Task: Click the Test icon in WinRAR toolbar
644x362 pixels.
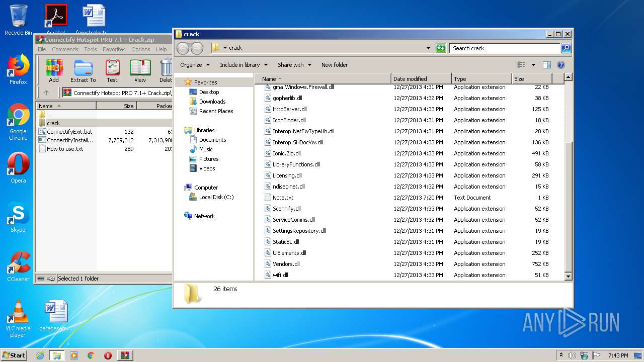Action: [x=112, y=71]
